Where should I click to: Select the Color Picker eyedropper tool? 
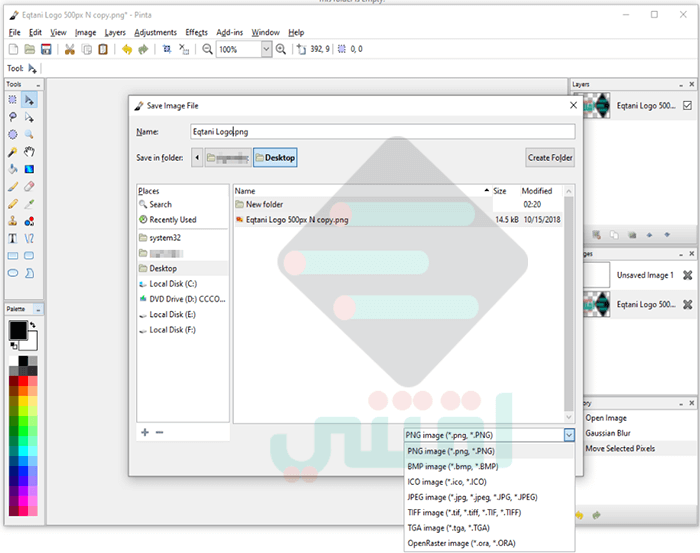tap(29, 204)
